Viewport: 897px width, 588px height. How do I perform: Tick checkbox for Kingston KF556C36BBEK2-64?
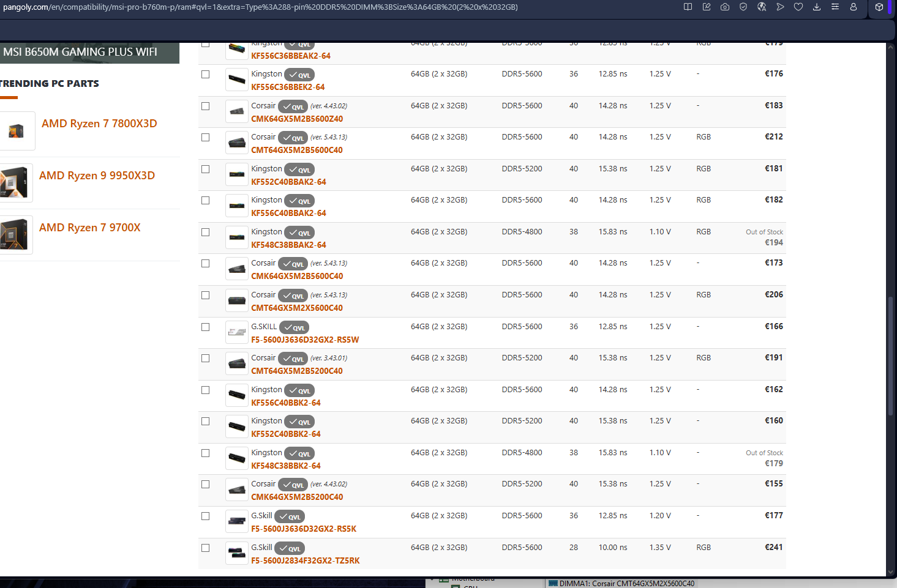coord(206,74)
